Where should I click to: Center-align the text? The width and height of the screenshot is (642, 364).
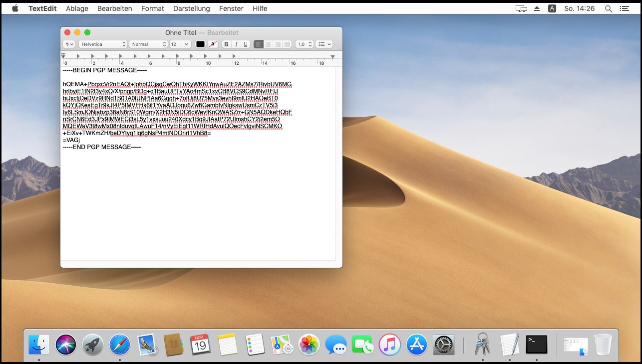click(268, 44)
